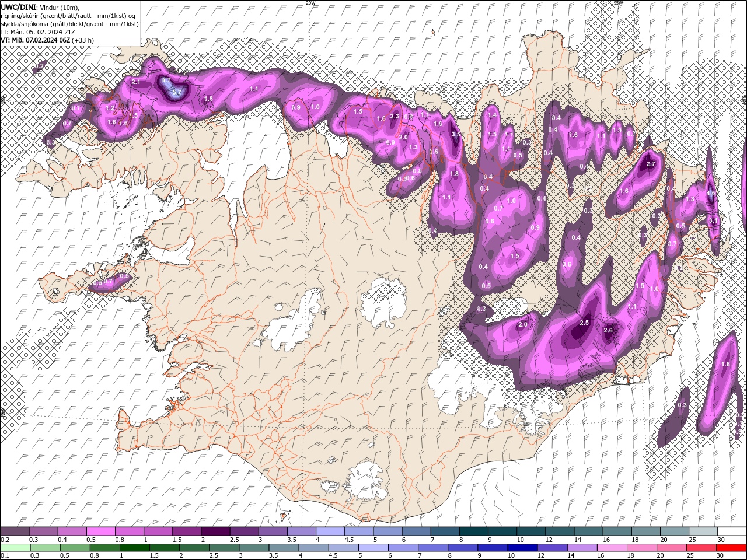This screenshot has height=560, width=747.
Task: Click the dark green rain swatch between 1 and 1.5
Action: pyautogui.click(x=134, y=547)
